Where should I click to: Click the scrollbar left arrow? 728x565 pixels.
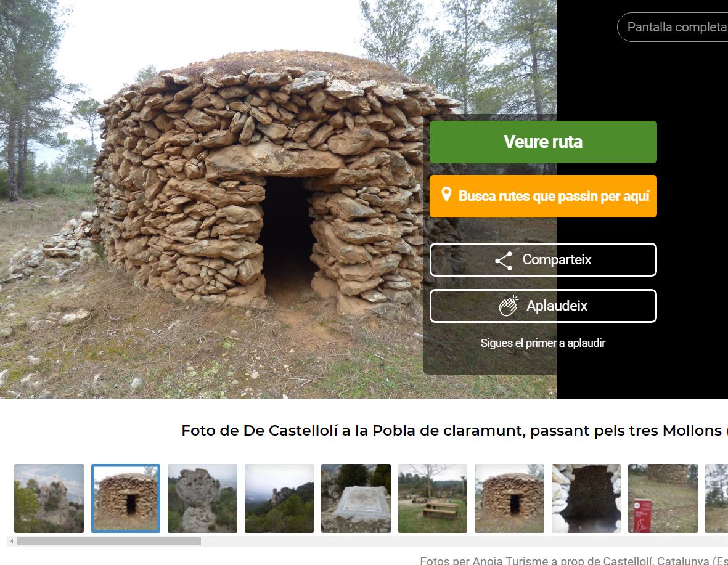pos(12,542)
